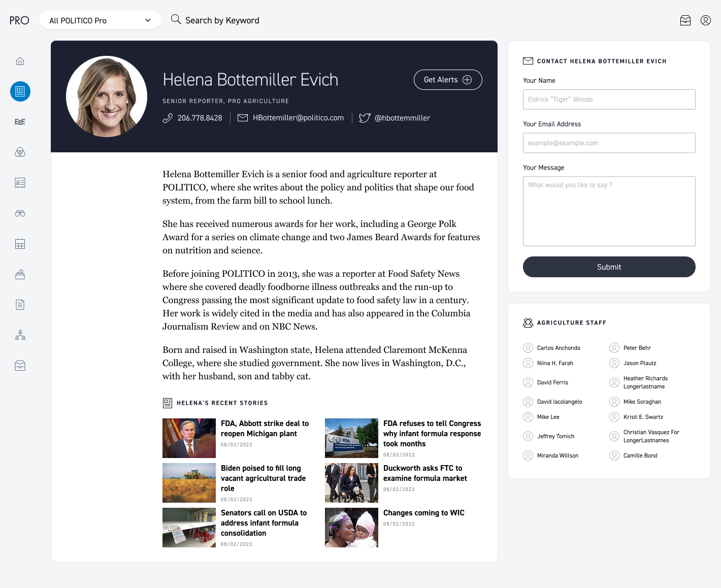Click the home icon in the sidebar
The width and height of the screenshot is (721, 588).
click(x=20, y=61)
